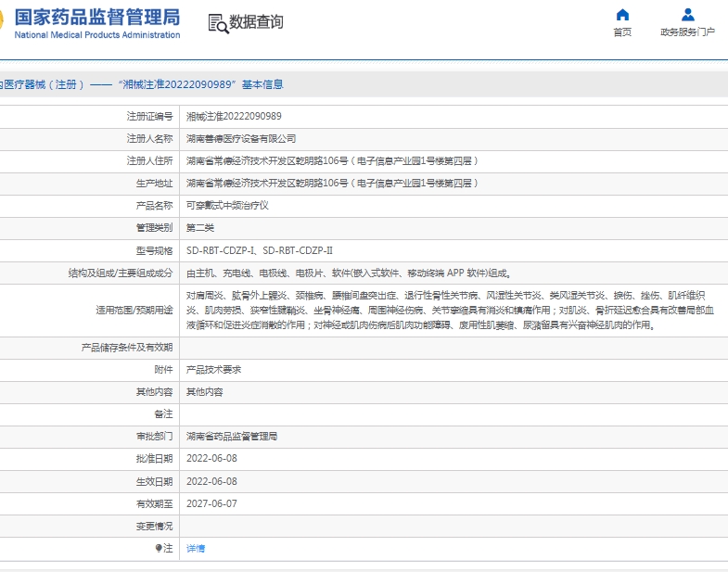Click the 型号规格 row label
The height and width of the screenshot is (572, 728).
click(x=154, y=250)
